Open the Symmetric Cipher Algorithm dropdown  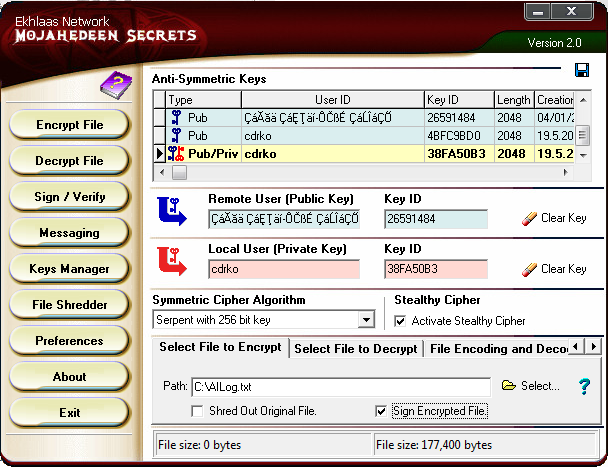366,320
